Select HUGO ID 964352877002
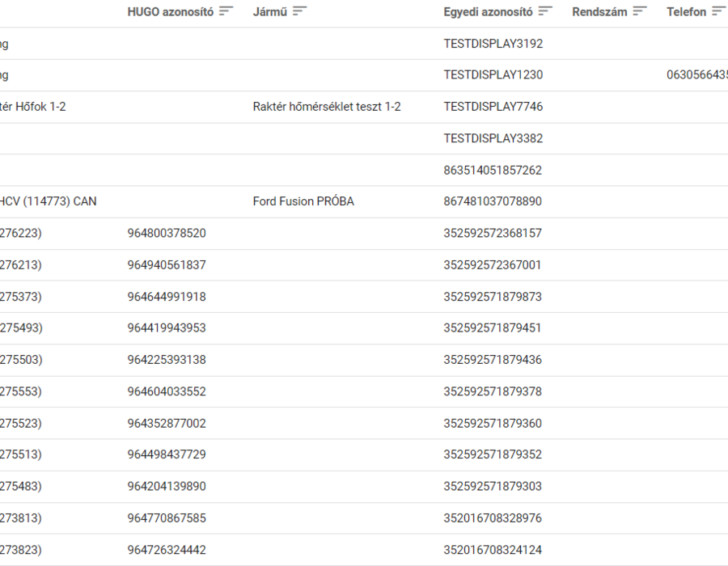The height and width of the screenshot is (566, 728). (167, 423)
